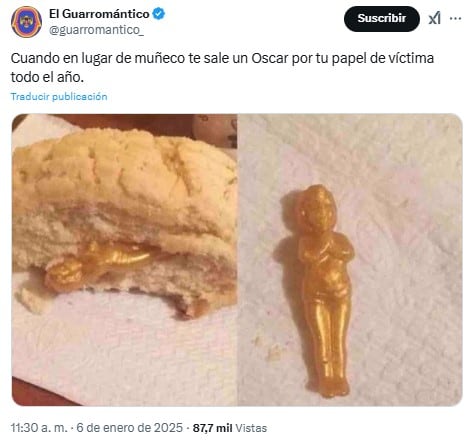Click the word Vistas in the footer
The height and width of the screenshot is (446, 472).
251,428
